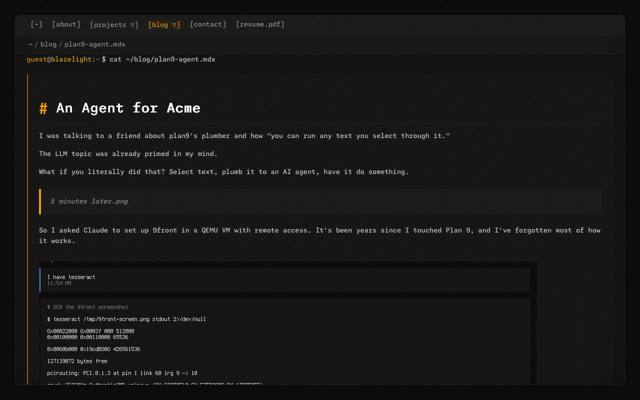
Task: Click the cat ~/blog/plan9-agent.mdx command
Action: pyautogui.click(x=162, y=60)
